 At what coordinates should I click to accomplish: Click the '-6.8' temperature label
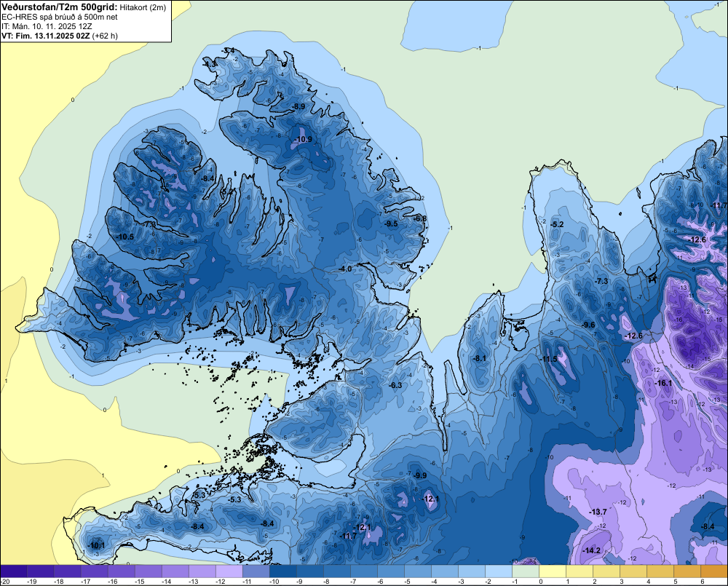coord(420,218)
